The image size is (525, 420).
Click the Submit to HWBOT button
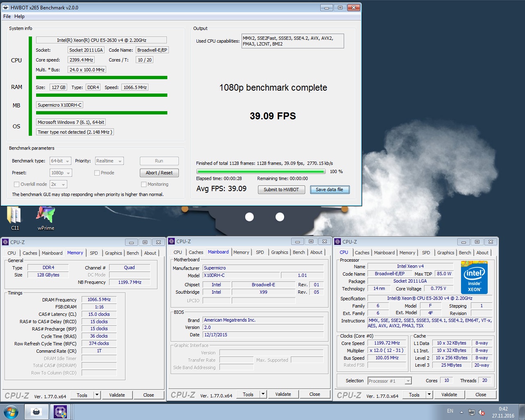[281, 189]
